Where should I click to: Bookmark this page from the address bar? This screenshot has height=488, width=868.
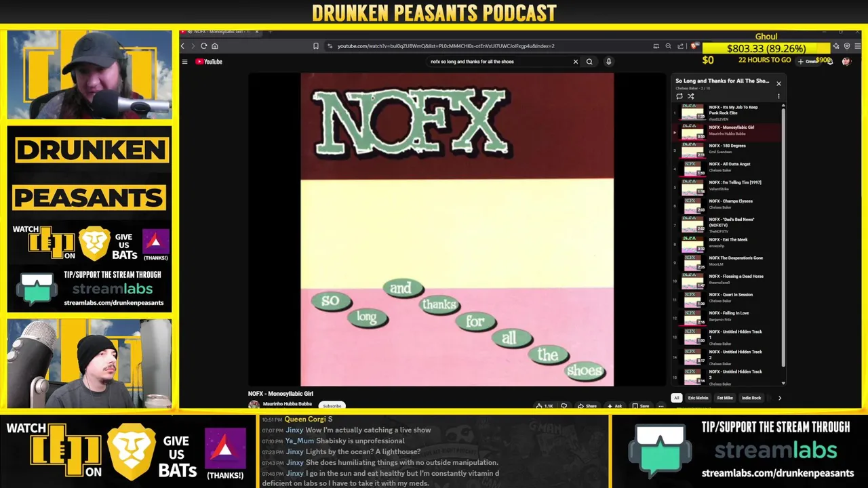(x=315, y=46)
